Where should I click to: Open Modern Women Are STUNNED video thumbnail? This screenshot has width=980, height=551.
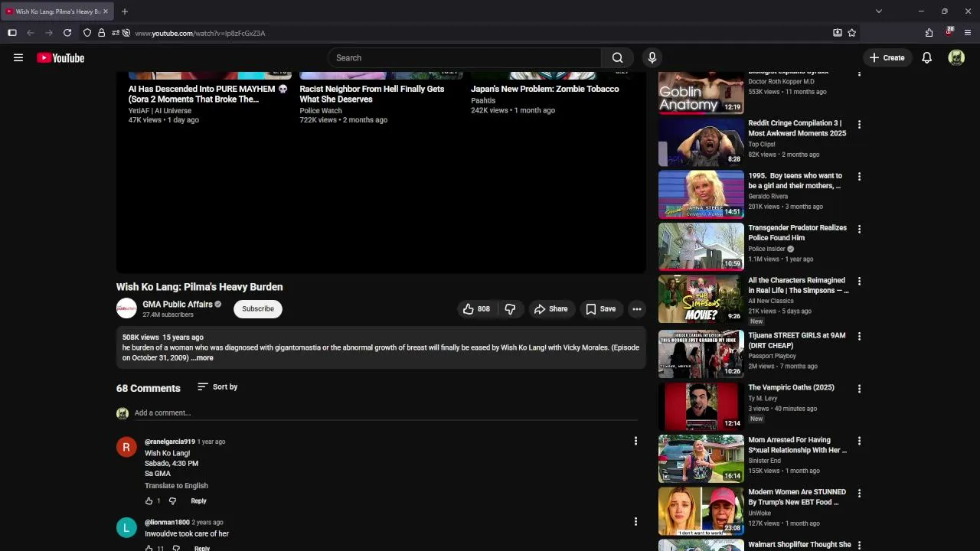[701, 511]
